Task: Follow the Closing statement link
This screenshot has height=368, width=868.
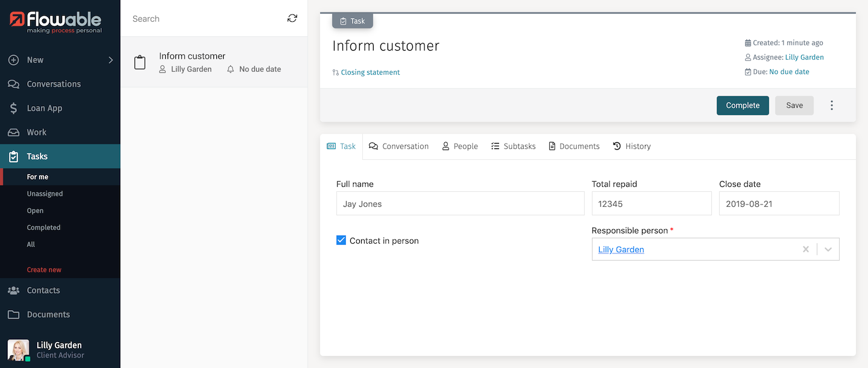Action: [370, 72]
